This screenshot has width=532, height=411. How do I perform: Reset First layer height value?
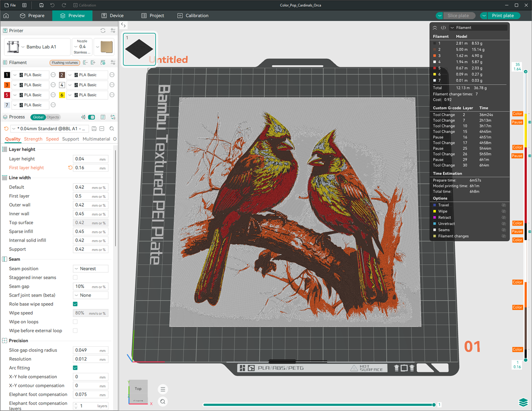coord(70,168)
